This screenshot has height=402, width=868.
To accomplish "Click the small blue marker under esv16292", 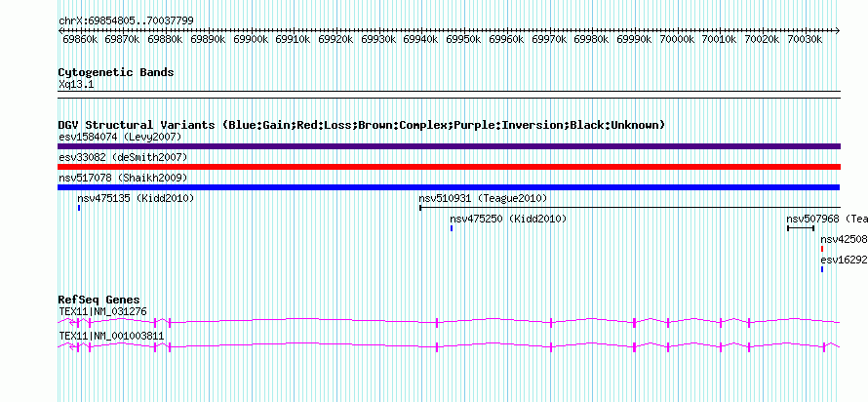I will click(822, 269).
